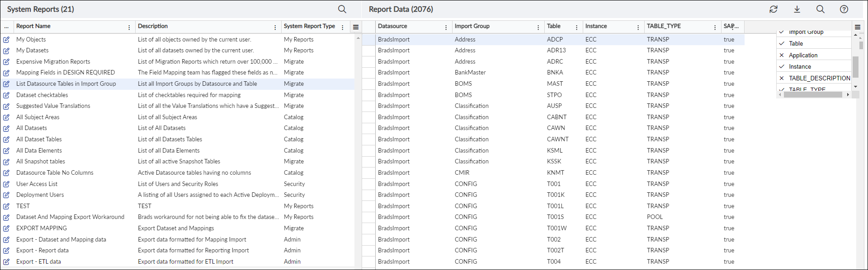This screenshot has width=868, height=270.
Task: Select Dataset And Mapping Export Workaround row
Action: click(177, 217)
